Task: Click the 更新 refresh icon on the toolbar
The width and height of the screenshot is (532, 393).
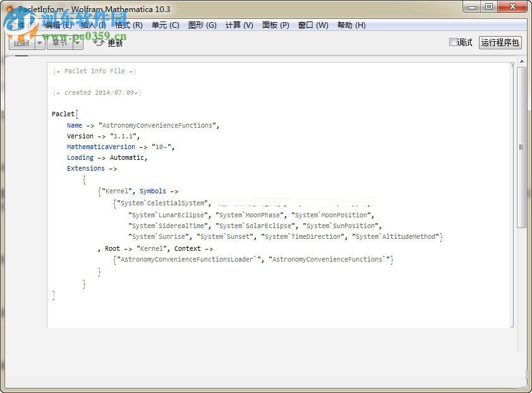Action: tap(98, 43)
